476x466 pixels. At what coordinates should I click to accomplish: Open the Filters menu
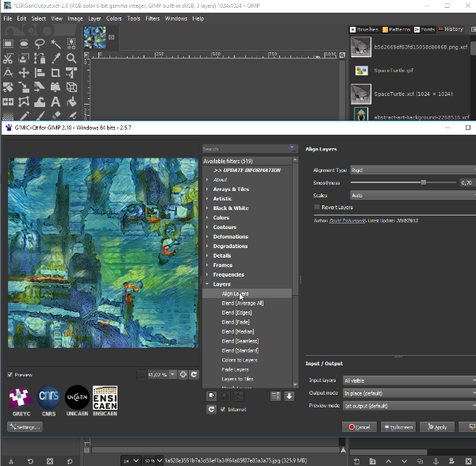click(152, 18)
